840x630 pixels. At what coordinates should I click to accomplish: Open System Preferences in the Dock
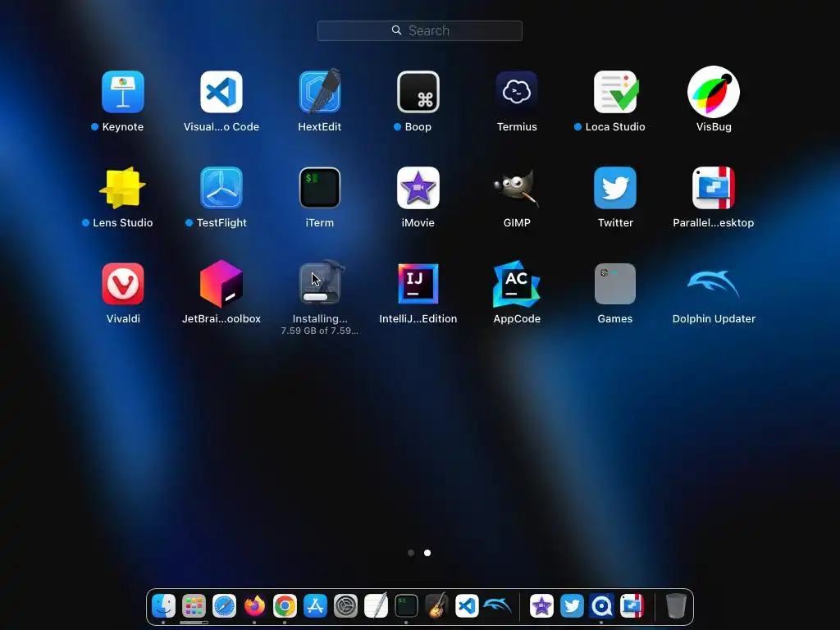[345, 606]
